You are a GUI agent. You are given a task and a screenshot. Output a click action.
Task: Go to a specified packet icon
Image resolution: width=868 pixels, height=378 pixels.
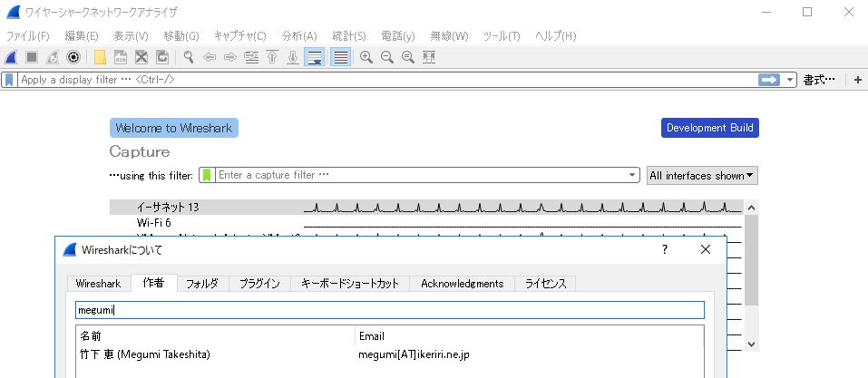(251, 57)
